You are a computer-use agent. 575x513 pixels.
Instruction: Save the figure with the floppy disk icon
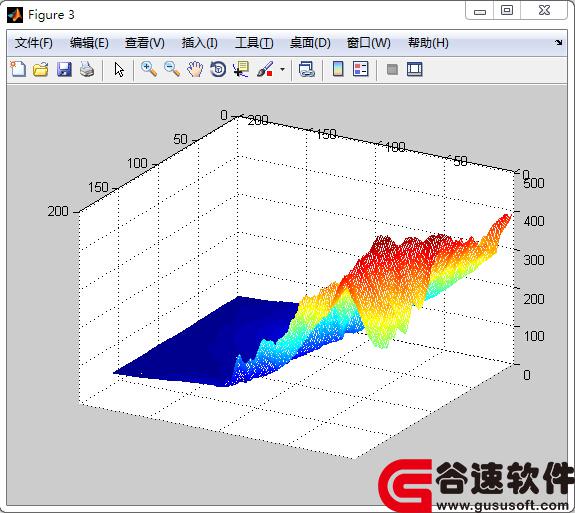coord(64,69)
